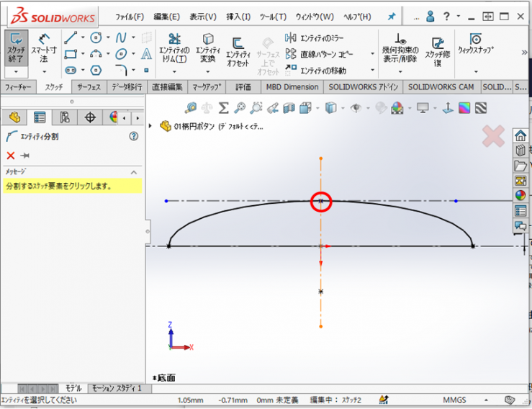This screenshot has width=532, height=409.
Task: Cancel Split Entities with the red X button
Action: click(10, 156)
